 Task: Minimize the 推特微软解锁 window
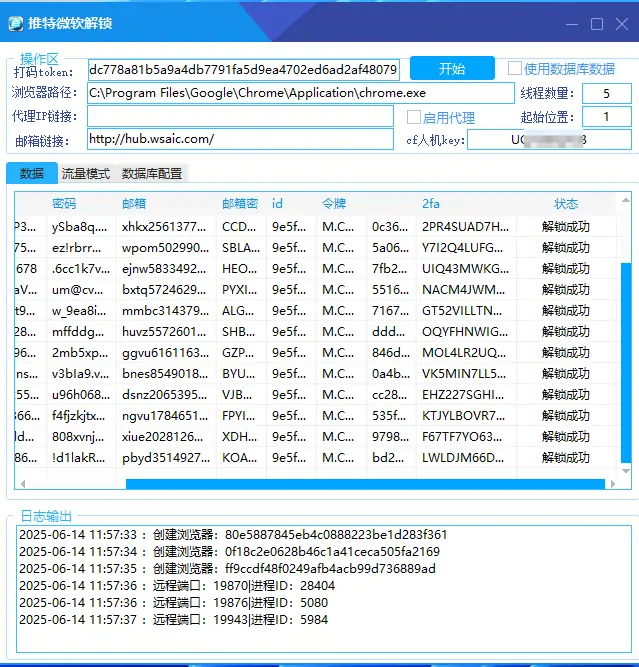tap(571, 24)
